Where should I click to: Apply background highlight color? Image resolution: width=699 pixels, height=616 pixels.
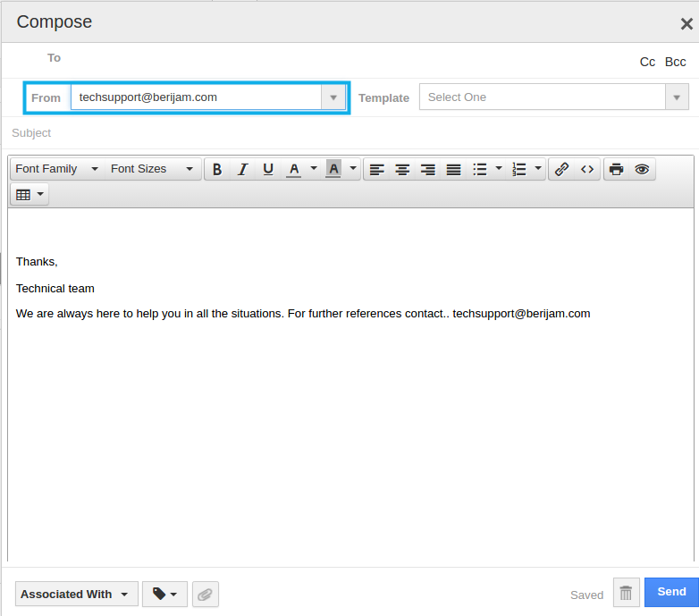tap(333, 169)
